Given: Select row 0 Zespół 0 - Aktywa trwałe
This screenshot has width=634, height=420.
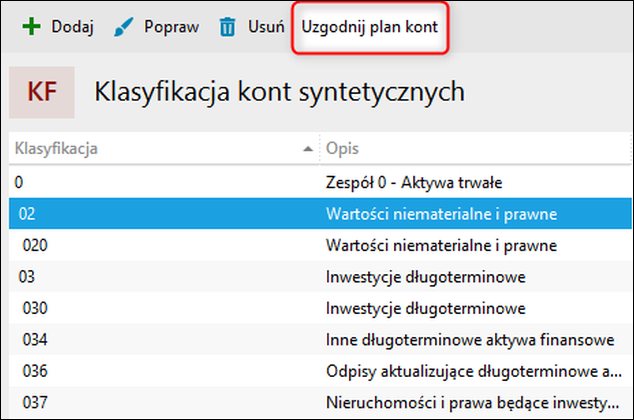Looking at the screenshot, I should (320, 182).
